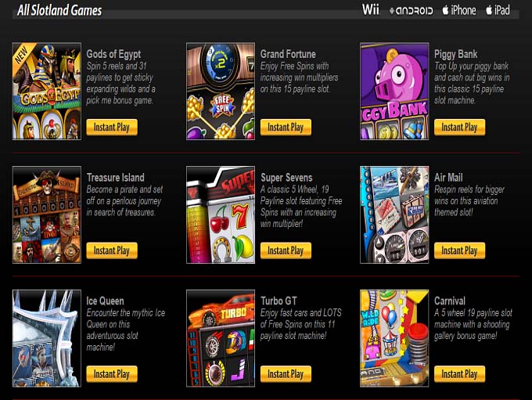Open the Carnival game thumbnail
Image resolution: width=532 pixels, height=400 pixels.
tap(394, 338)
